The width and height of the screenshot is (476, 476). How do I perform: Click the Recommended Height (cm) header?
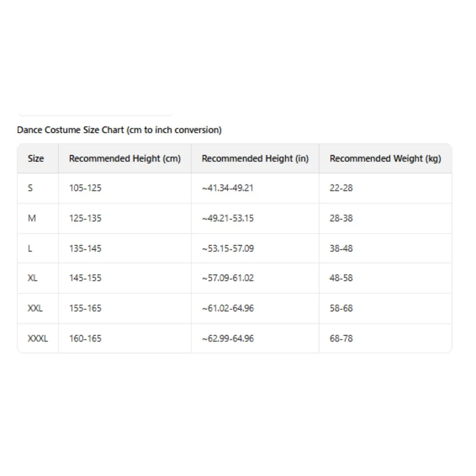click(x=125, y=159)
